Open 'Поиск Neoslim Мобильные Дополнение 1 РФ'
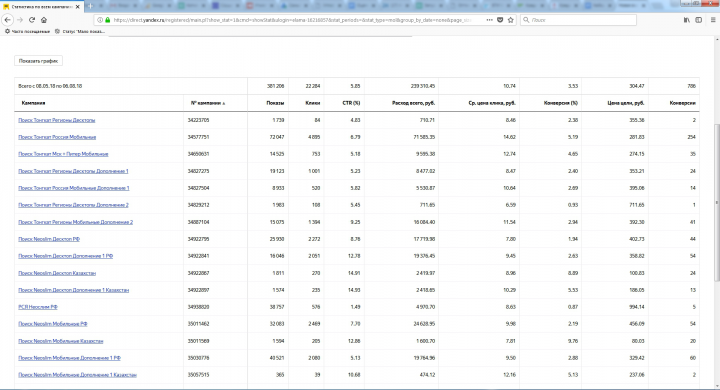 coord(69,358)
